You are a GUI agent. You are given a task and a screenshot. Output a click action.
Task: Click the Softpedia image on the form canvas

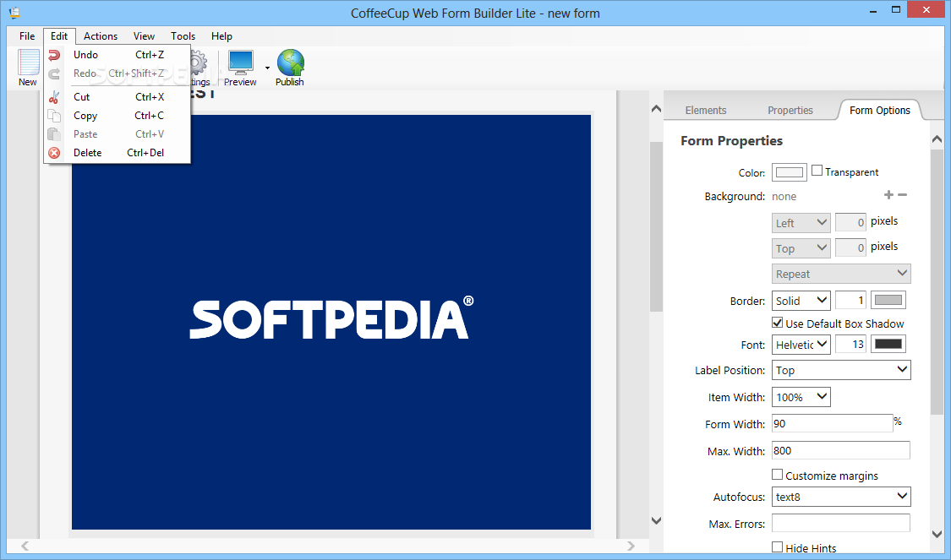331,322
